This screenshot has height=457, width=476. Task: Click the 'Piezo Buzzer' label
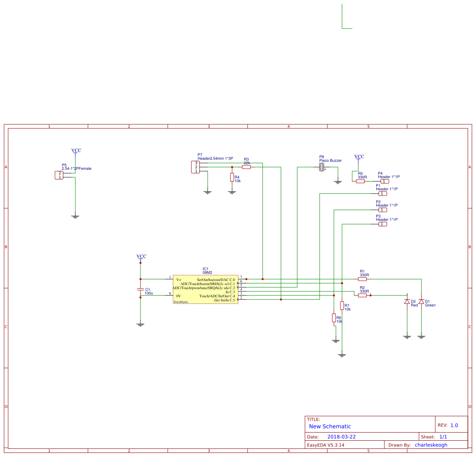(331, 160)
